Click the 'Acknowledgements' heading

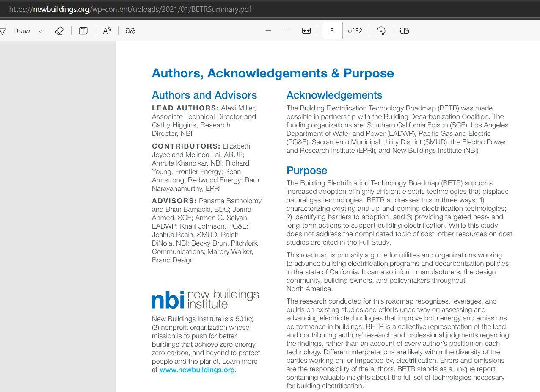click(334, 95)
